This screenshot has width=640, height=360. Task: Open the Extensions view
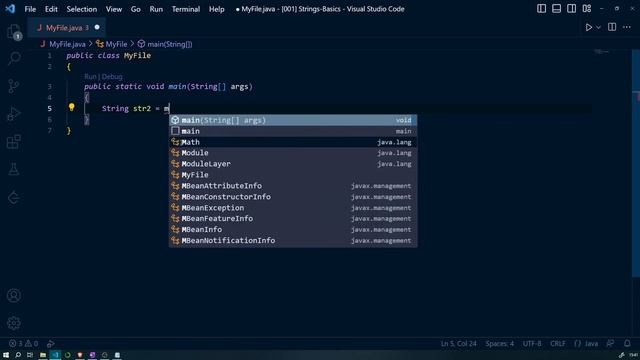point(13,142)
